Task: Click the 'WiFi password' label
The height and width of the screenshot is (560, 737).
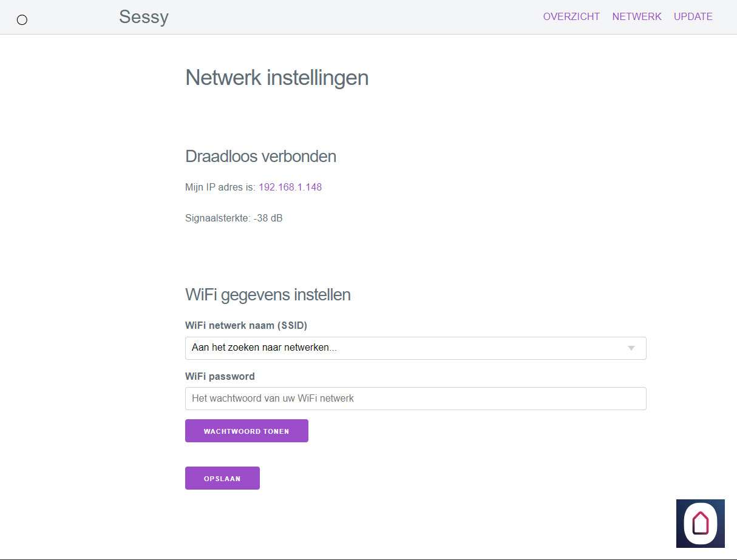Action: [220, 377]
